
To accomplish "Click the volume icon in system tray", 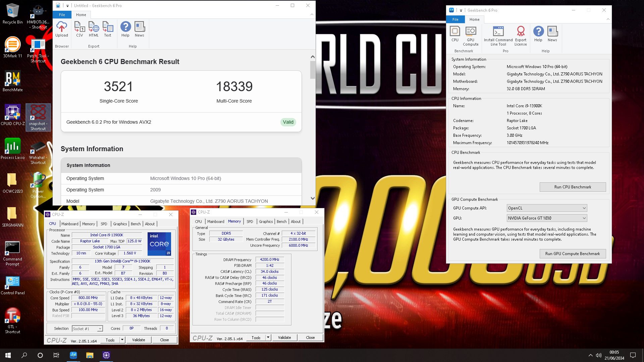I will pyautogui.click(x=598, y=355).
